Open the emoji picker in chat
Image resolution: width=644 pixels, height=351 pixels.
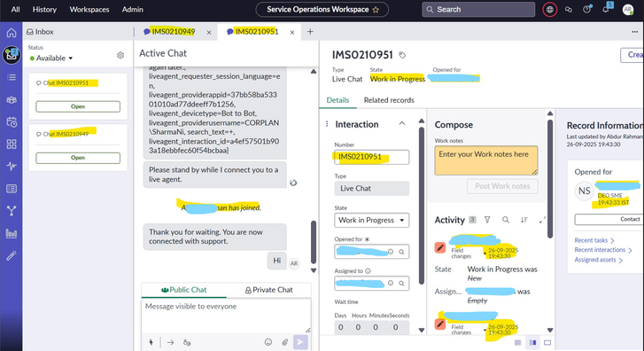pos(268,342)
